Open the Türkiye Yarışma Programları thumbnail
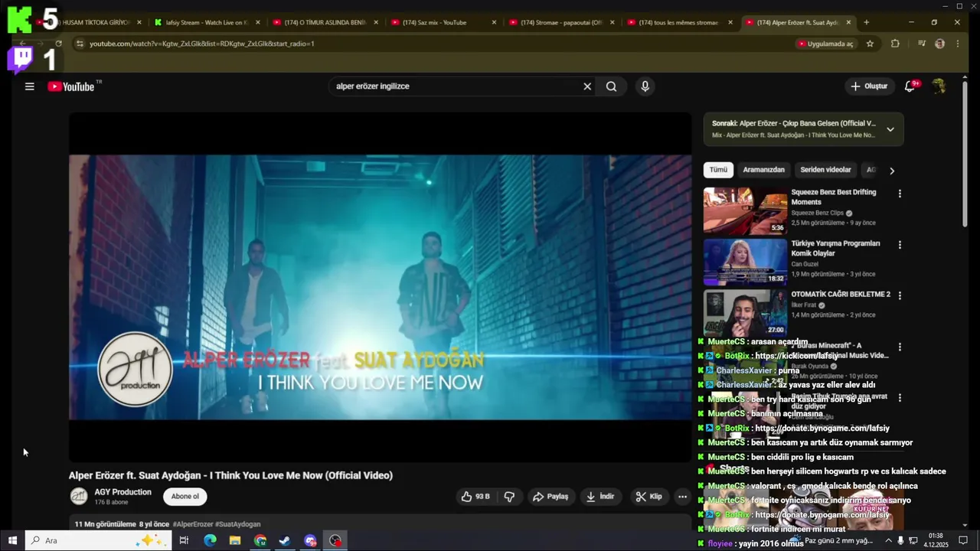 pos(745,262)
